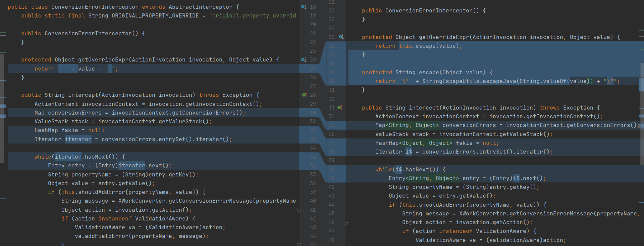Click 'ValueStack stack' line in left pane
Image resolution: width=644 pixels, height=246 pixels.
click(x=123, y=122)
